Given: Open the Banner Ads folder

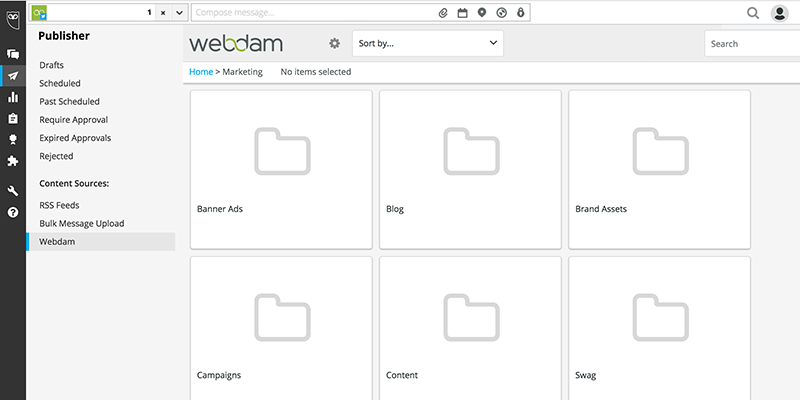Looking at the screenshot, I should click(x=281, y=170).
